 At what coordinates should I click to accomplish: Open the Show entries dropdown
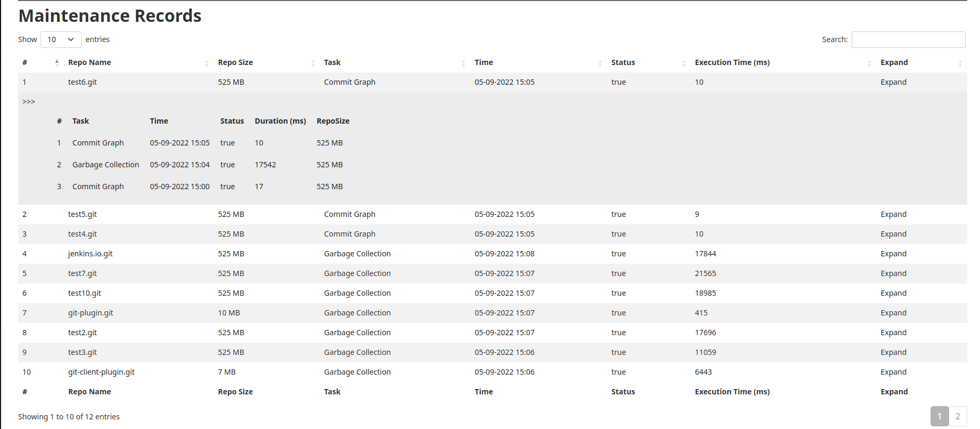point(61,39)
